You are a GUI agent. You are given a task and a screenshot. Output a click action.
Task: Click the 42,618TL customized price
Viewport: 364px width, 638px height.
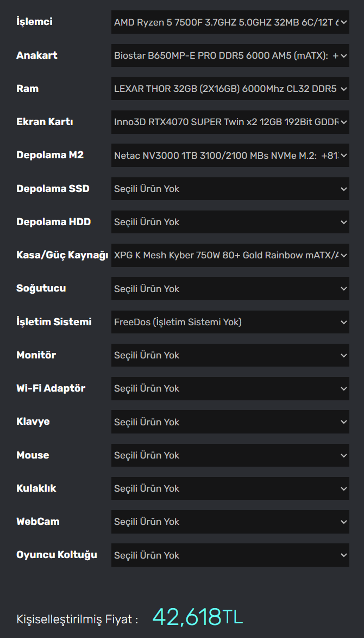point(197,617)
